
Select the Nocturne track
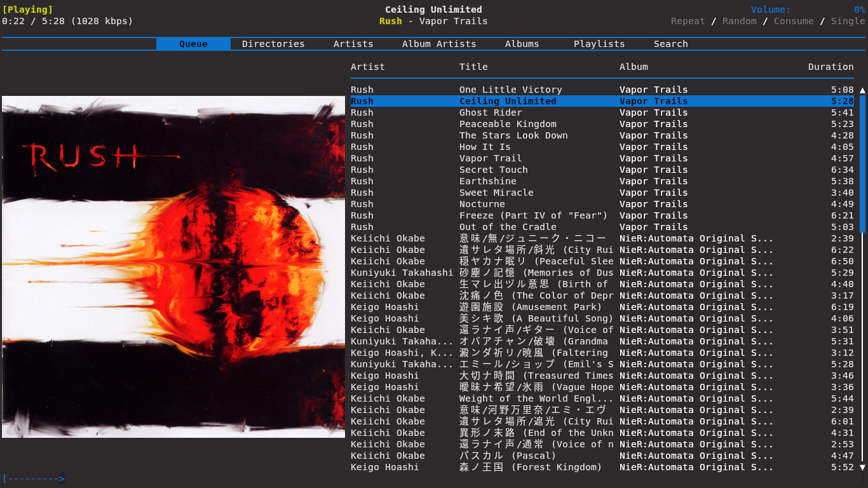tap(602, 204)
